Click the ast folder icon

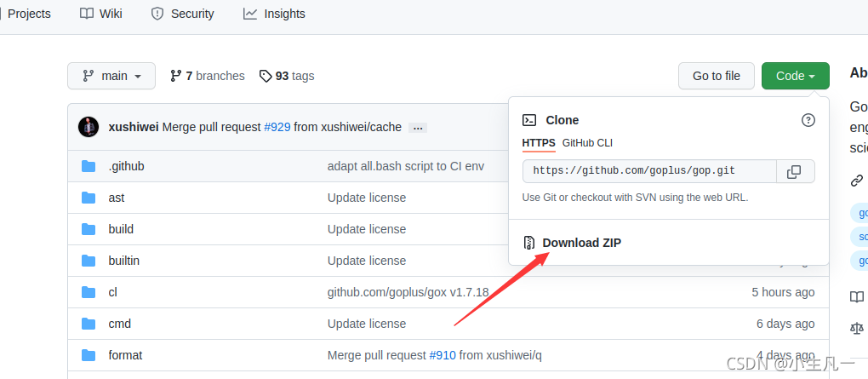click(89, 198)
